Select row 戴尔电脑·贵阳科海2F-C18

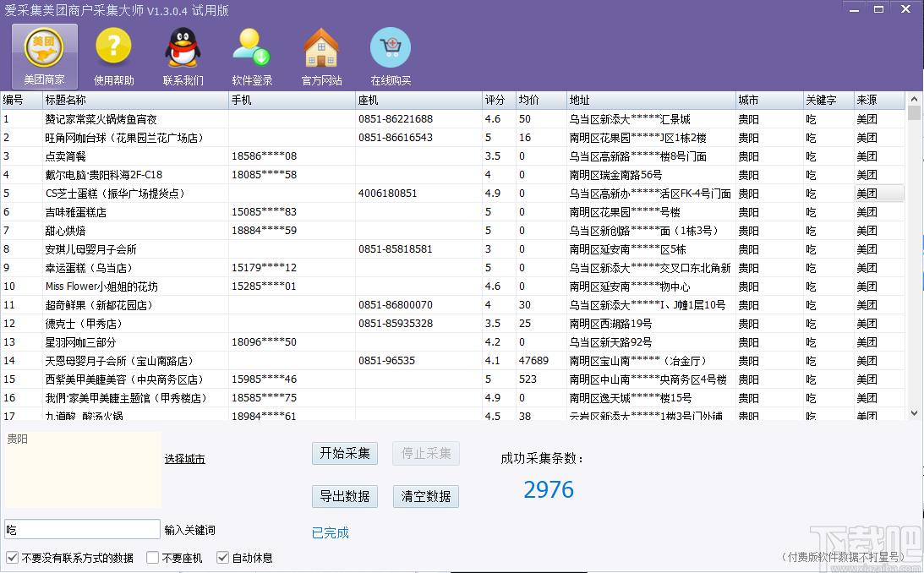[452, 175]
